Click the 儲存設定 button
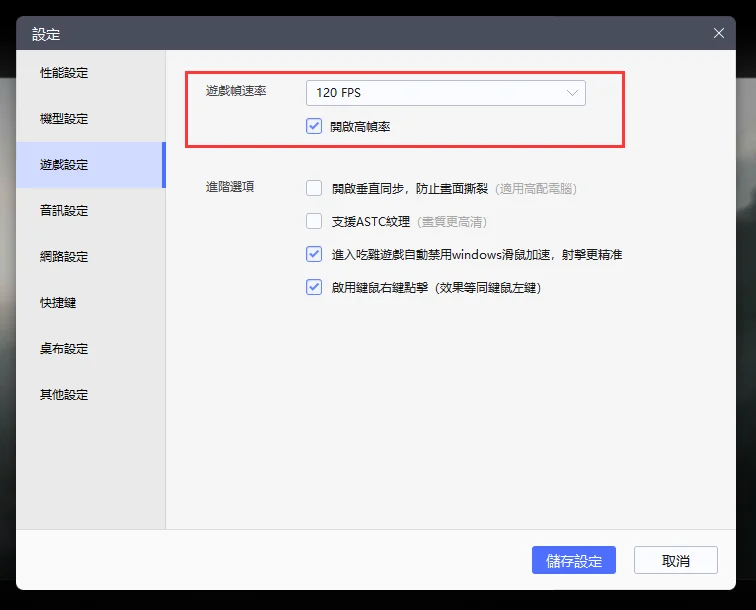 click(x=574, y=560)
